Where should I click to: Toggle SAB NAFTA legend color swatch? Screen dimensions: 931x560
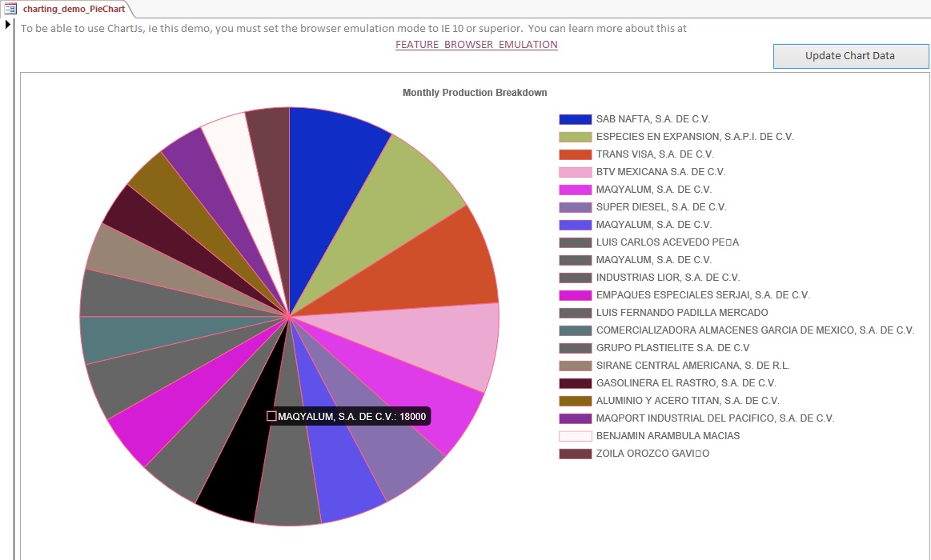click(x=576, y=119)
